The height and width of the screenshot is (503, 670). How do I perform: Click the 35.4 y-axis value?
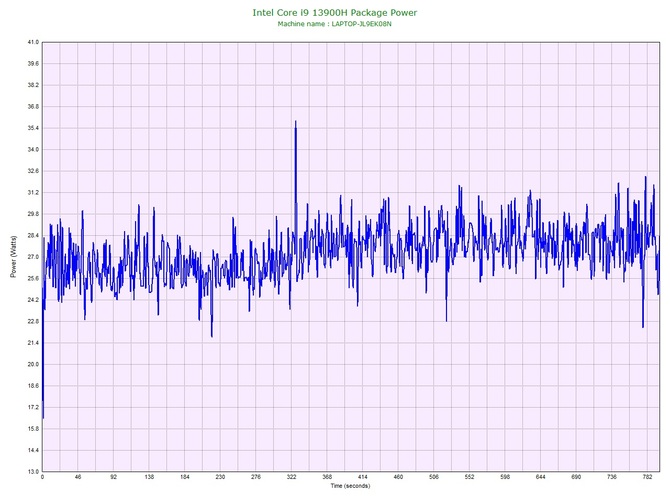(33, 128)
